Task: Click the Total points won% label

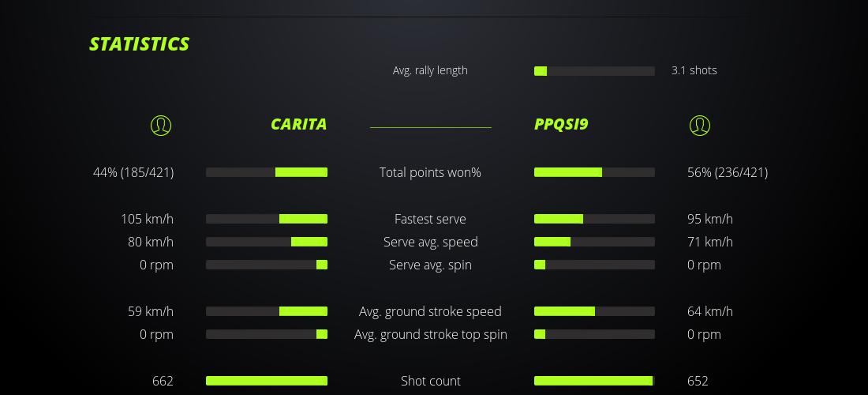Action: pos(430,172)
